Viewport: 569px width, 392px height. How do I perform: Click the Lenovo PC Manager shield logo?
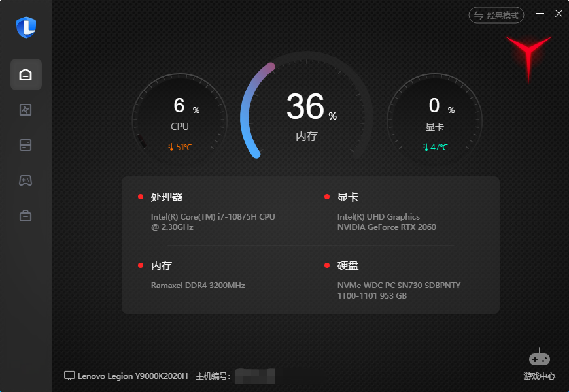tap(26, 27)
